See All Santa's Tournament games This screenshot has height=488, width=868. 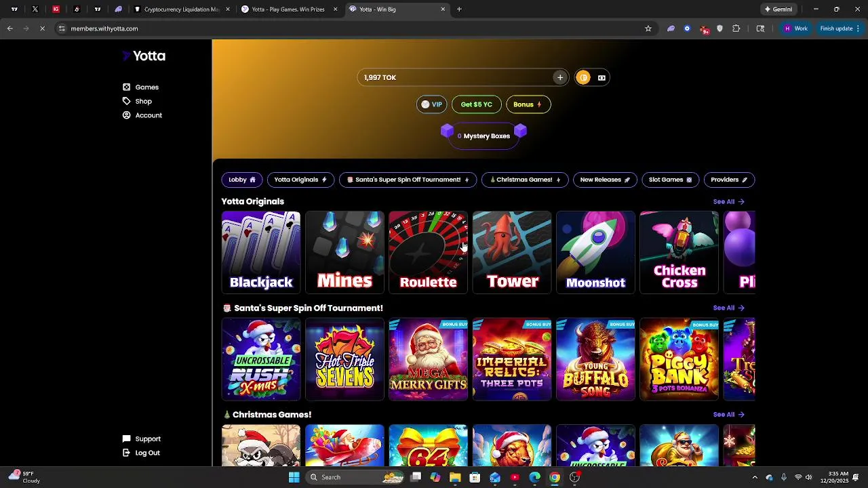(728, 308)
